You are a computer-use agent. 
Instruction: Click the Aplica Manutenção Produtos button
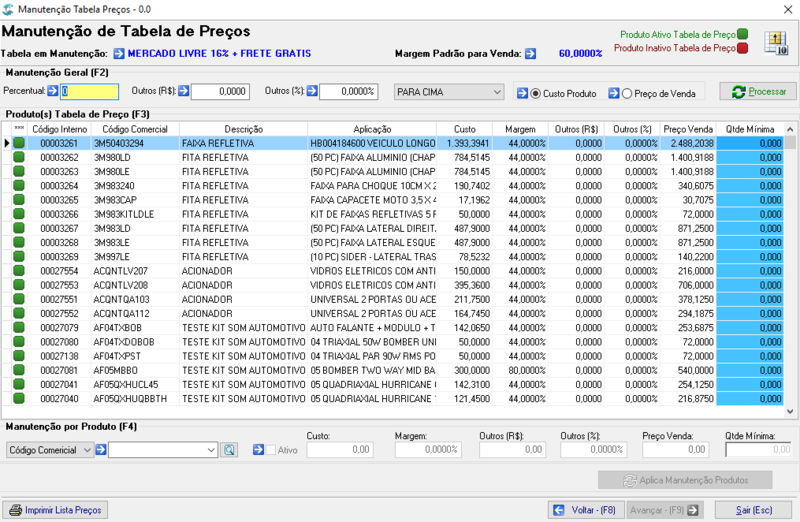click(x=685, y=480)
